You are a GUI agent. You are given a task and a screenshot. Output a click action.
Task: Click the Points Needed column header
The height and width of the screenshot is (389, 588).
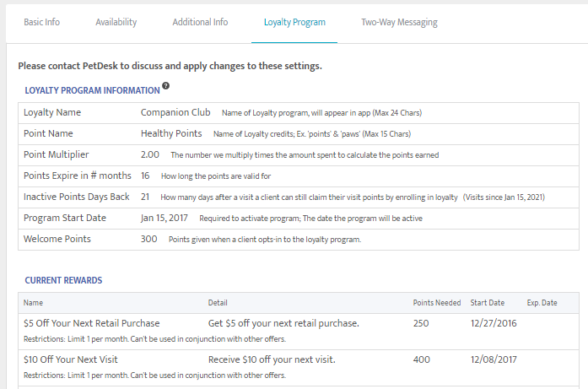[x=436, y=303]
